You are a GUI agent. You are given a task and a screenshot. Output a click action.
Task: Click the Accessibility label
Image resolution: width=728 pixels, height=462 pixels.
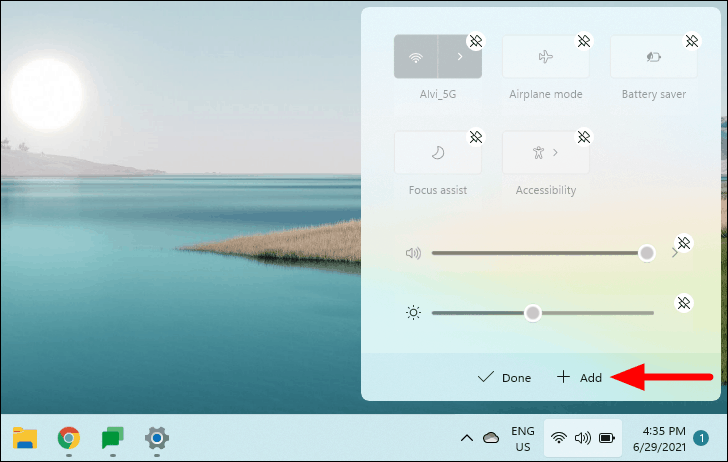[546, 190]
